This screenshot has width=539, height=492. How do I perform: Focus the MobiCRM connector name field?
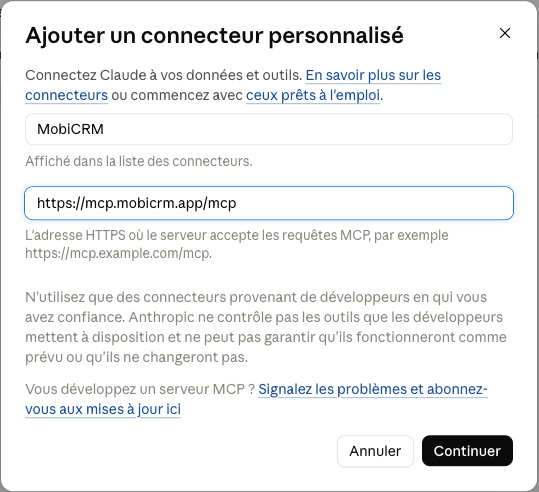[269, 129]
